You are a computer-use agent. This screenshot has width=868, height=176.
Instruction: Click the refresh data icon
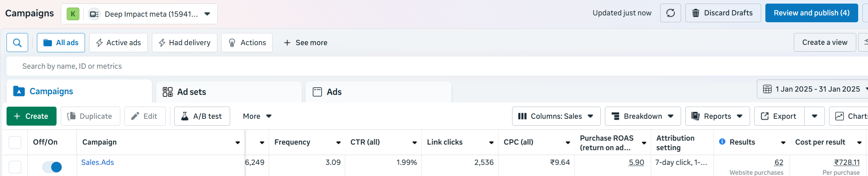click(670, 13)
